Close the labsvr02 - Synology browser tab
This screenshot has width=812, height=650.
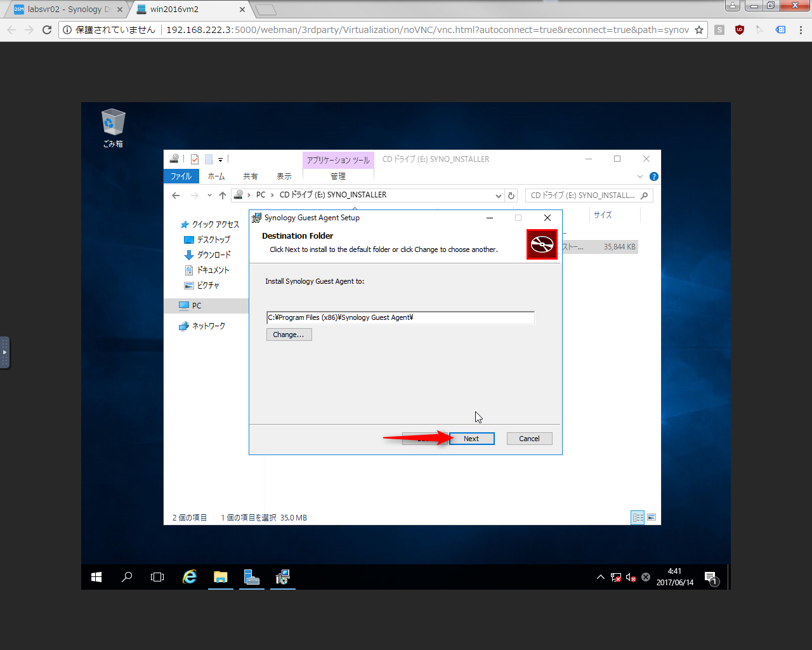(x=119, y=10)
